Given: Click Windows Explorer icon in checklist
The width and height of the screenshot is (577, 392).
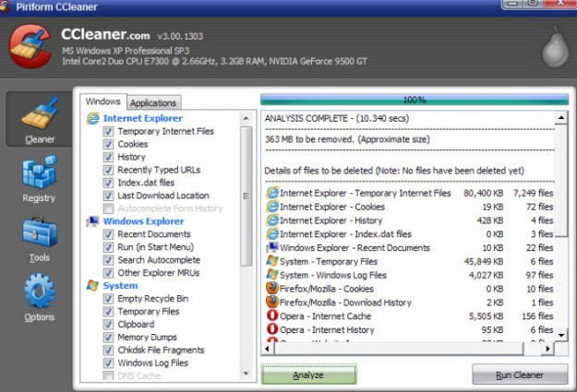Looking at the screenshot, I should [92, 221].
